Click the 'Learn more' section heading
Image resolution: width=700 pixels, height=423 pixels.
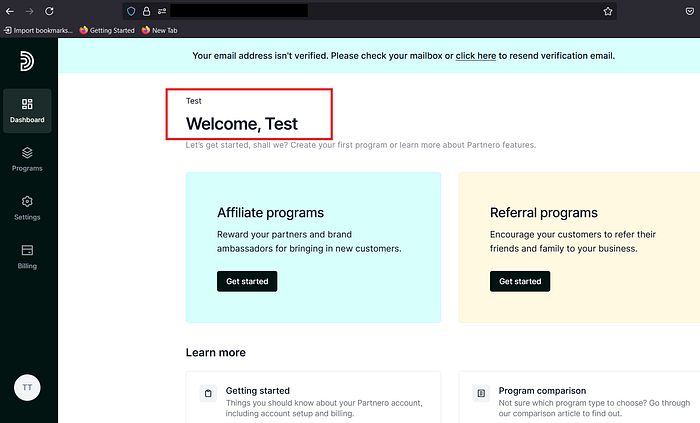(216, 352)
